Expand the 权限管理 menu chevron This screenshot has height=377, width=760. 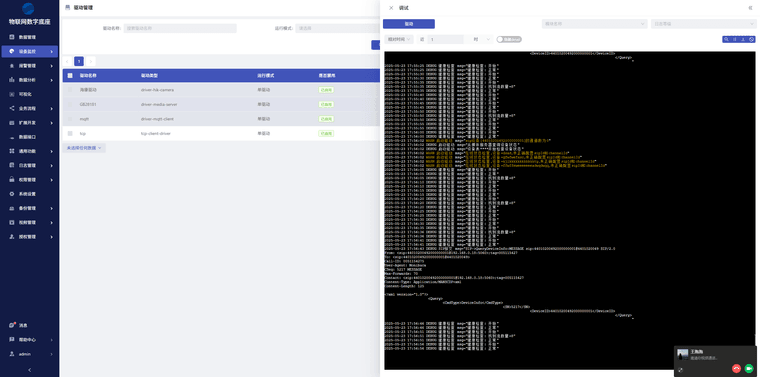pyautogui.click(x=51, y=180)
